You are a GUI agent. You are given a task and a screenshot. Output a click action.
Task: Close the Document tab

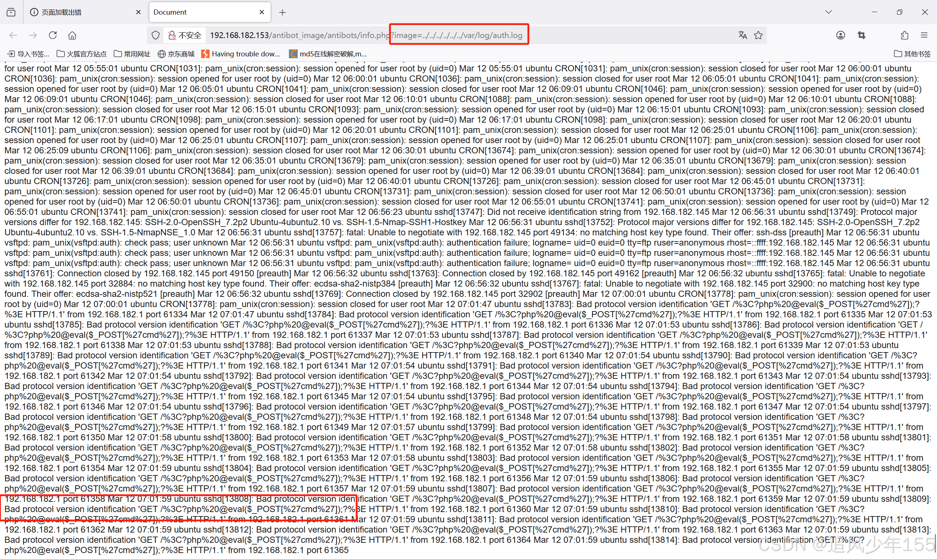pyautogui.click(x=261, y=12)
